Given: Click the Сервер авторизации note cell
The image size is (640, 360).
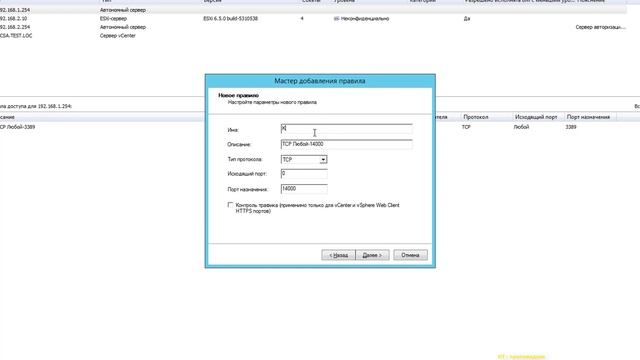Looking at the screenshot, I should coord(600,27).
